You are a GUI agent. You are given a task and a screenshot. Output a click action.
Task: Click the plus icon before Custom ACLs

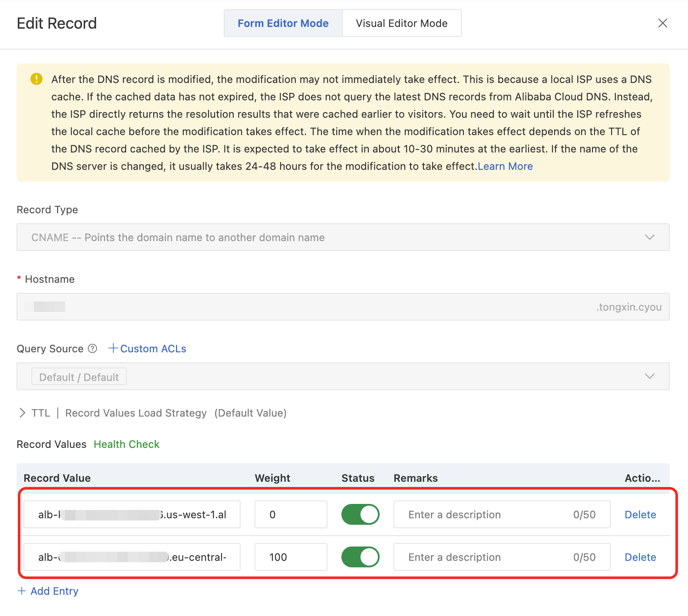[x=113, y=348]
